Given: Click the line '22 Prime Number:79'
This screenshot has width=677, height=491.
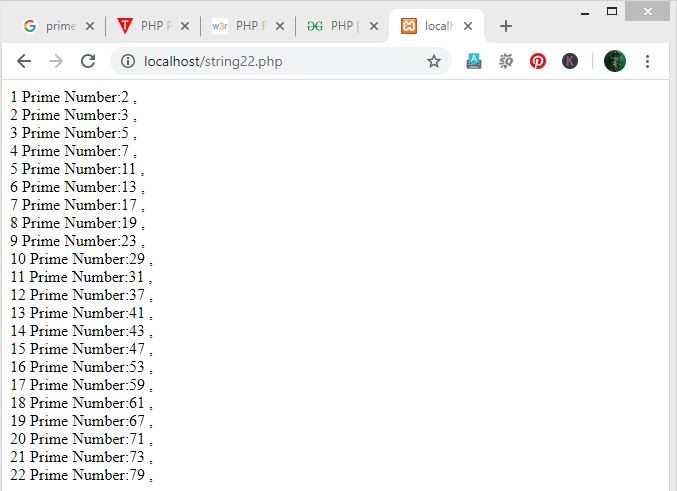Looking at the screenshot, I should (81, 475).
